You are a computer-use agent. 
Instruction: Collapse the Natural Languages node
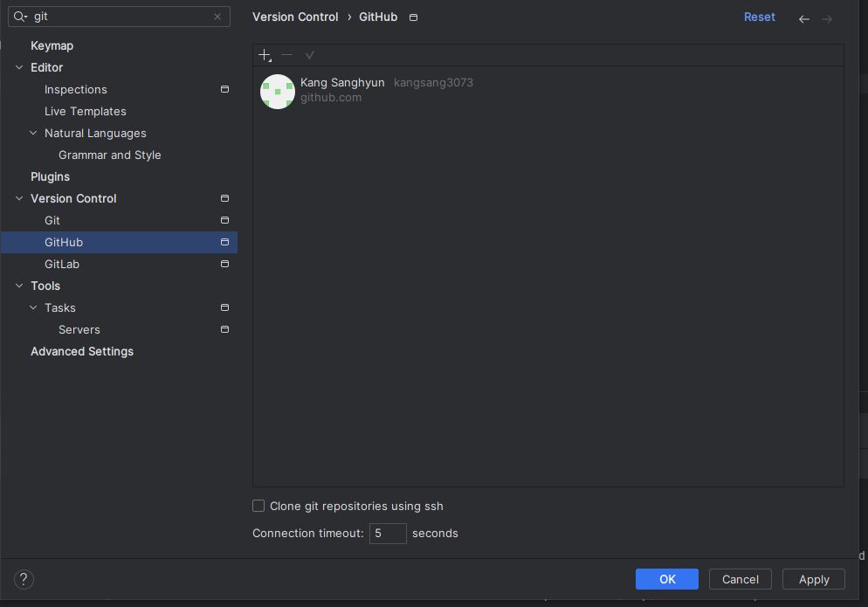[33, 133]
